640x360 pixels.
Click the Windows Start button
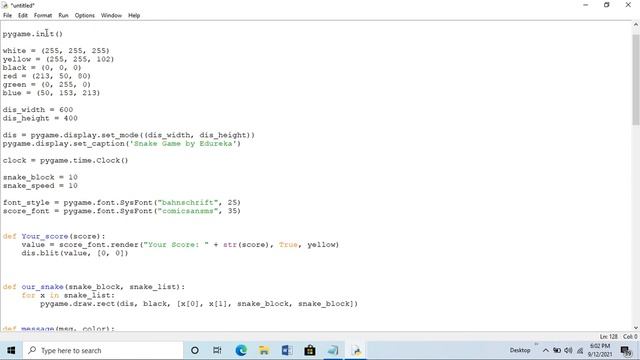point(11,350)
